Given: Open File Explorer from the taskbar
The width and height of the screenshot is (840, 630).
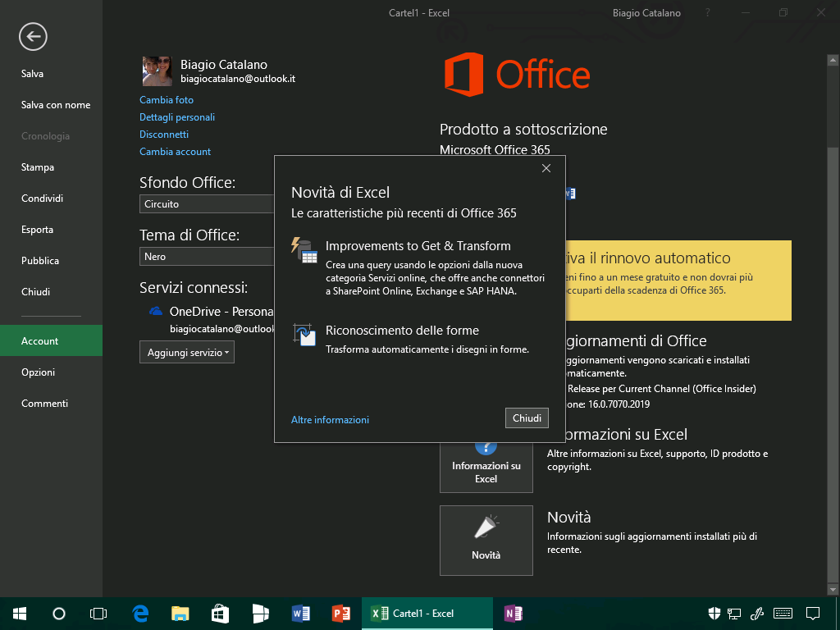Looking at the screenshot, I should pyautogui.click(x=180, y=614).
